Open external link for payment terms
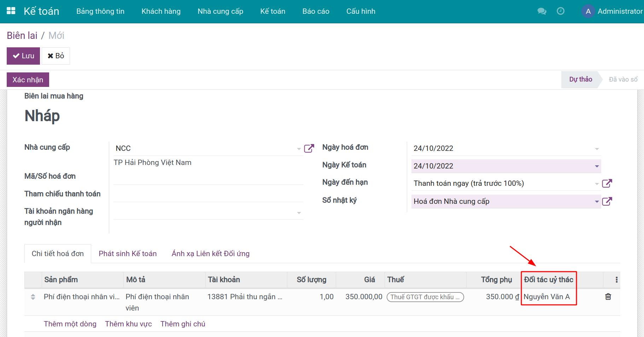This screenshot has width=644, height=337. [607, 183]
